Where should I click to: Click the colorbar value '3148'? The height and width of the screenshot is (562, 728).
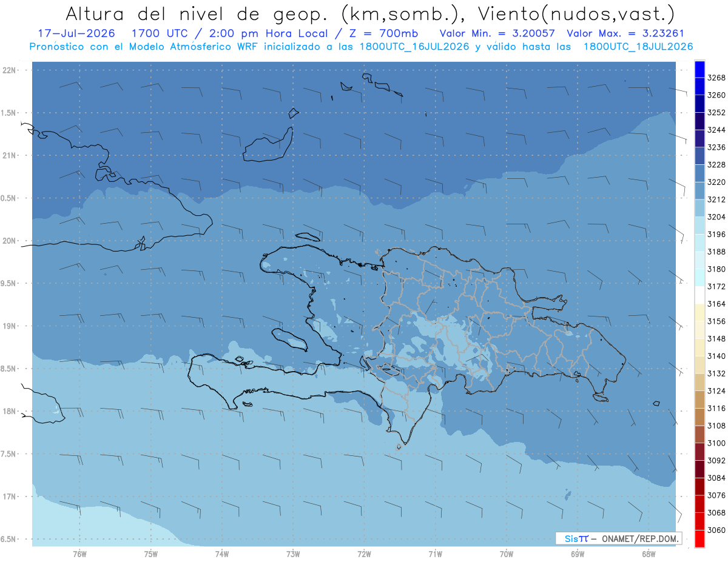tap(716, 339)
